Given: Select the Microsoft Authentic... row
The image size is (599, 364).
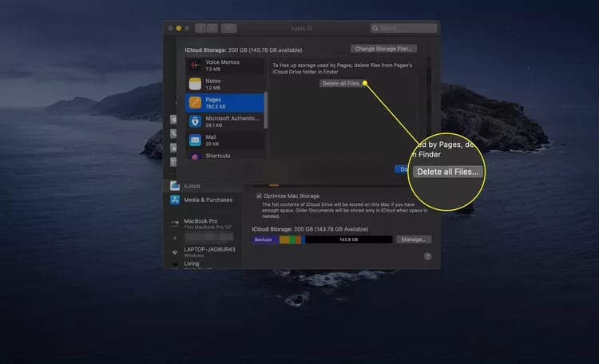Looking at the screenshot, I should [x=224, y=121].
